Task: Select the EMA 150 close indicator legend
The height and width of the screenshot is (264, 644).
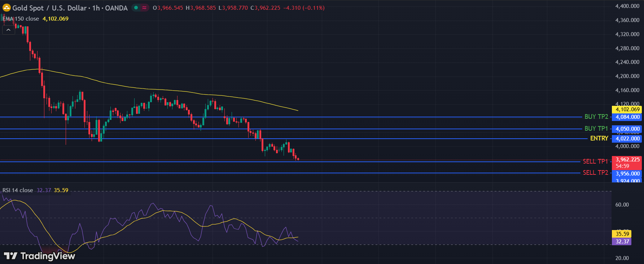Action: pyautogui.click(x=21, y=19)
